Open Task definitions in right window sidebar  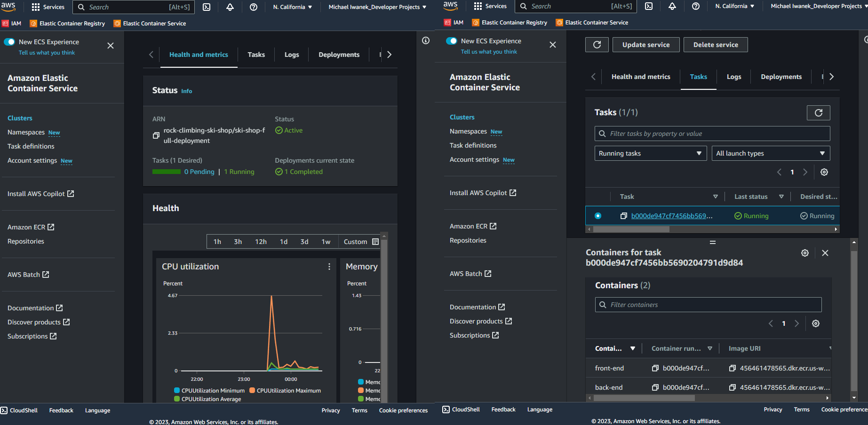pyautogui.click(x=473, y=145)
